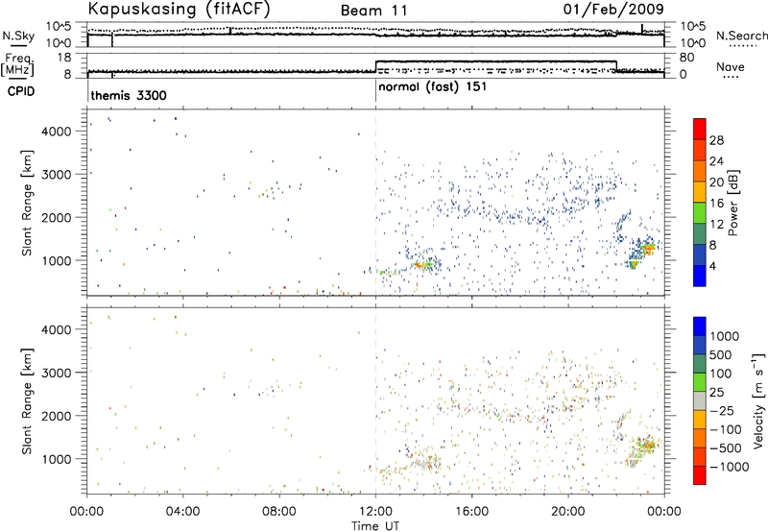768x532 pixels.
Task: Click the '3000' tick on velocity panel axis
Action: click(x=56, y=373)
